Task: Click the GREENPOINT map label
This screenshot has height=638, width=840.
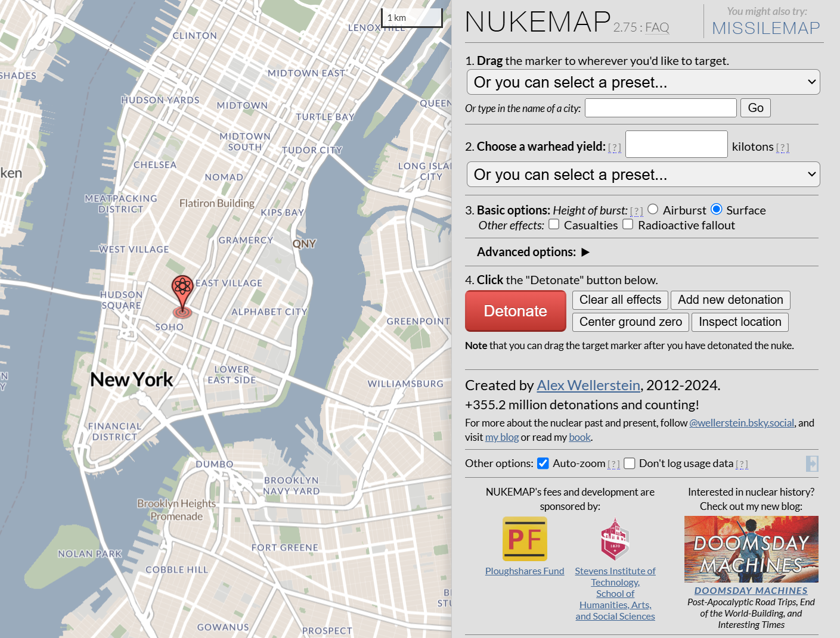Action: point(418,321)
